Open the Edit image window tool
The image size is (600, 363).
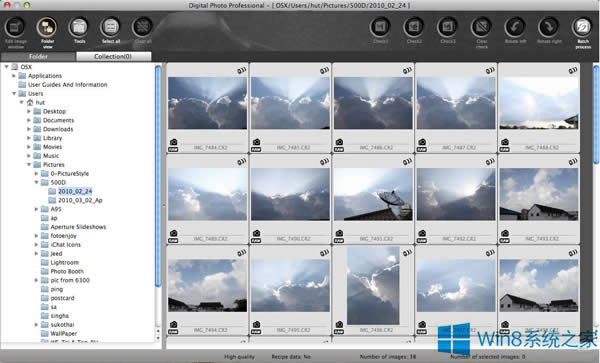coord(15,28)
